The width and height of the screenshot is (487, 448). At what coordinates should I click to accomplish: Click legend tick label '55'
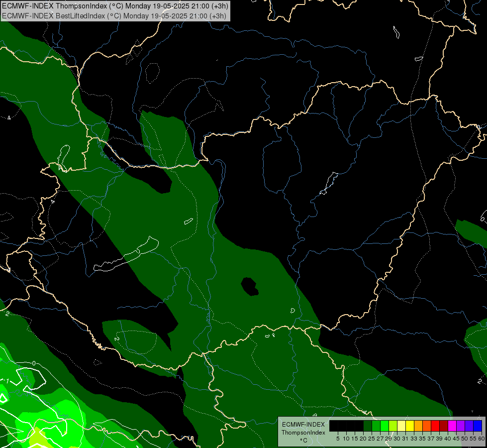(x=473, y=439)
